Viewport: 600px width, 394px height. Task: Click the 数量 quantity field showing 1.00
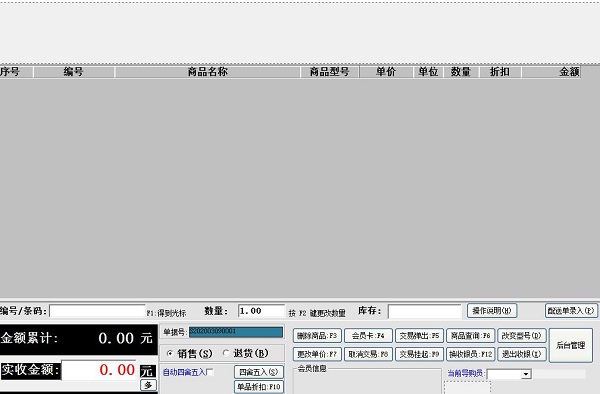pos(261,311)
